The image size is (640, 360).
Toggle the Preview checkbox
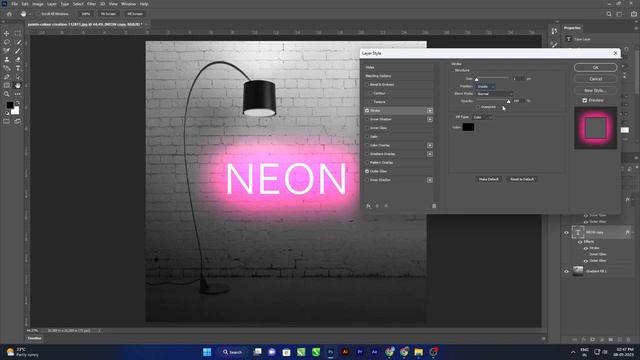[x=584, y=100]
